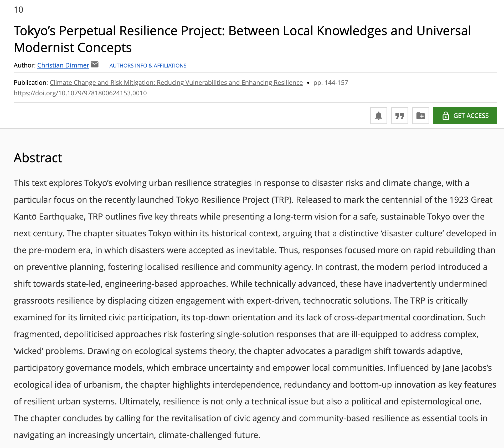Click the chapter number 10

18,10
